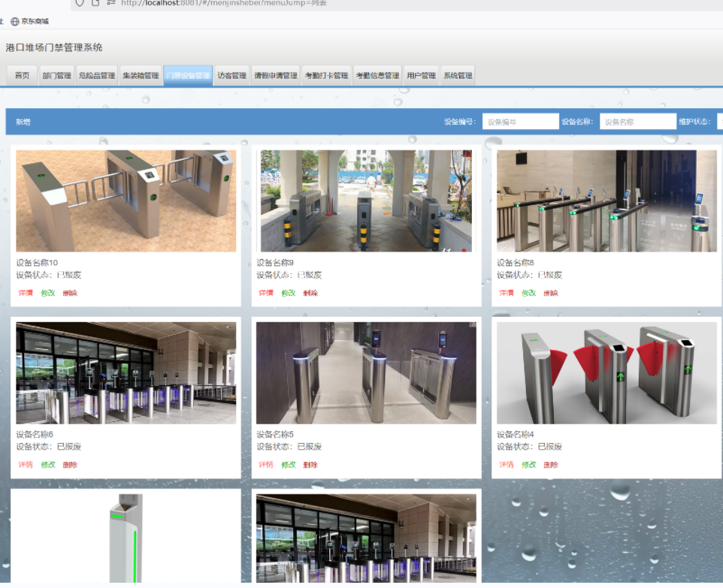Click the 设备名称6 turnstile thumbnail
Viewport: 723px width, 588px height.
coord(126,373)
